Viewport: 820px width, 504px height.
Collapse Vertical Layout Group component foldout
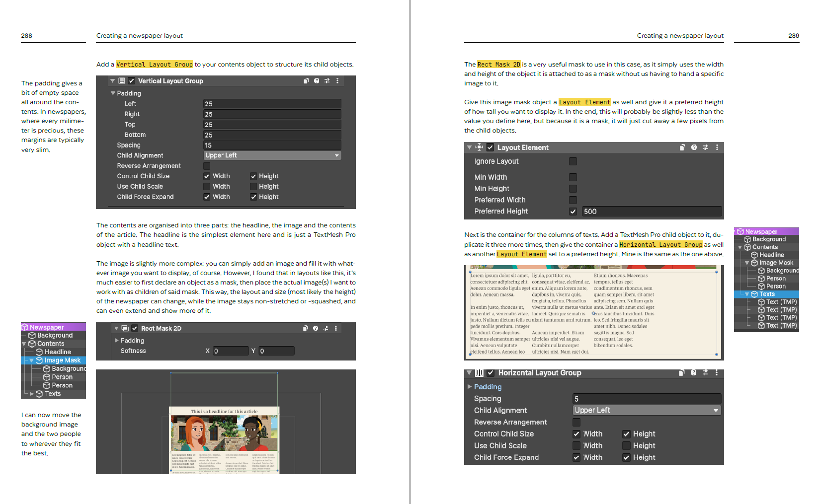[x=113, y=81]
